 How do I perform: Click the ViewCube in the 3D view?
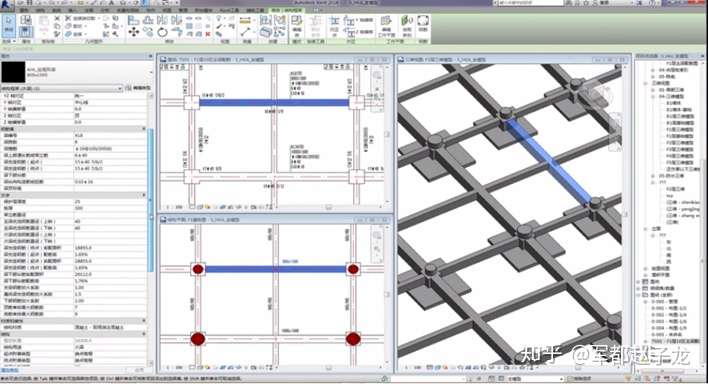point(601,94)
